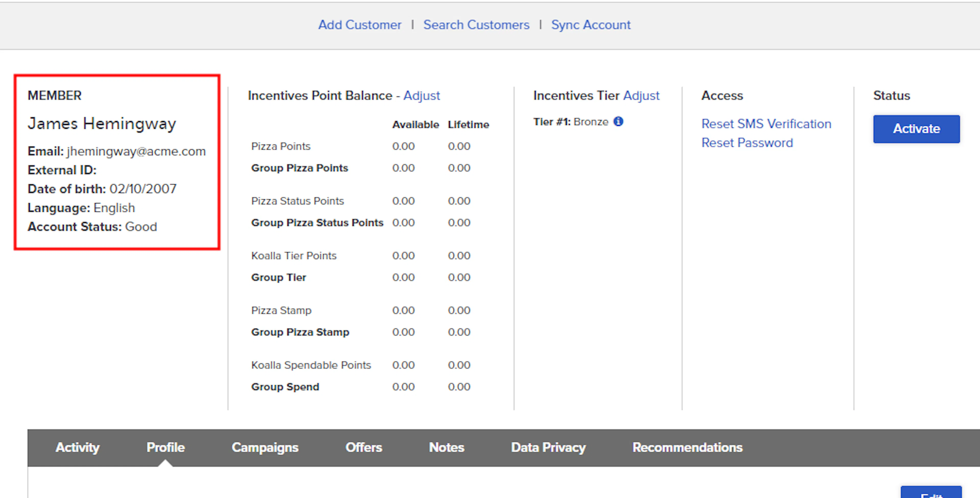This screenshot has width=980, height=498.
Task: Click the Pizza Status Points label
Action: pos(298,201)
